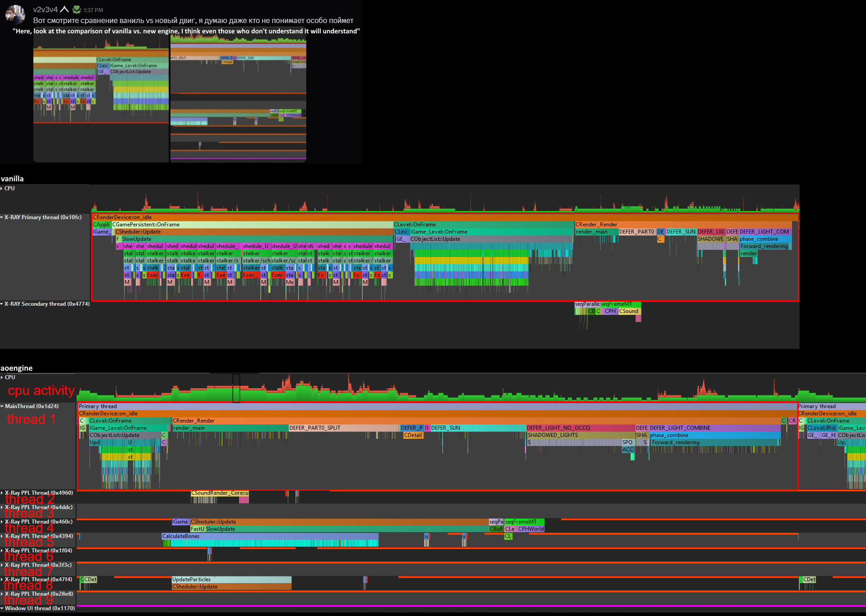Select the CPH block on Secondary thread
Screen dimensions: 866x616
click(x=610, y=311)
